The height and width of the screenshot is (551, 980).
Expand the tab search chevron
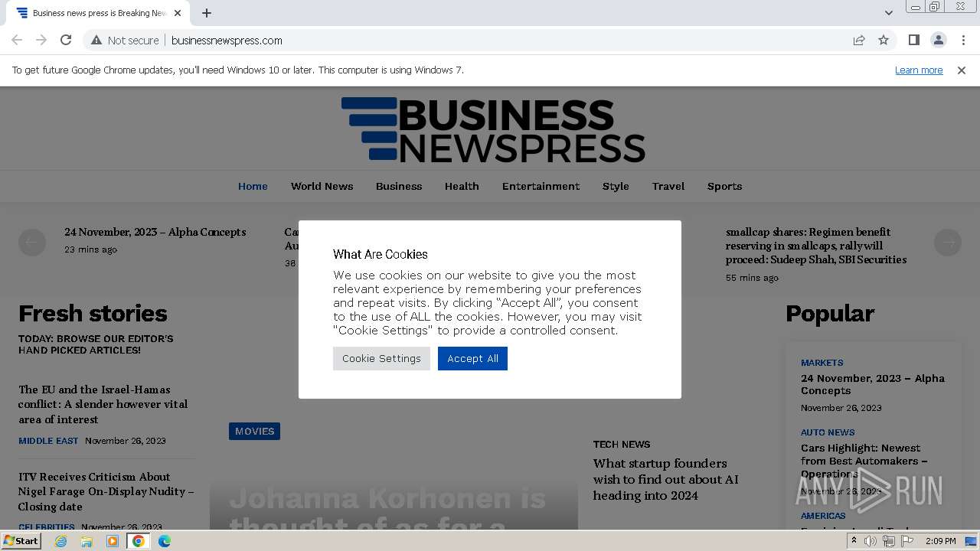point(888,13)
